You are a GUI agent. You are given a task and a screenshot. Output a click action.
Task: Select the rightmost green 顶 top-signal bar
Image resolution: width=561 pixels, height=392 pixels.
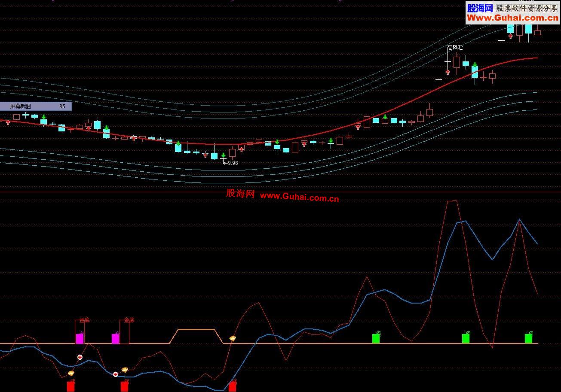coord(528,339)
